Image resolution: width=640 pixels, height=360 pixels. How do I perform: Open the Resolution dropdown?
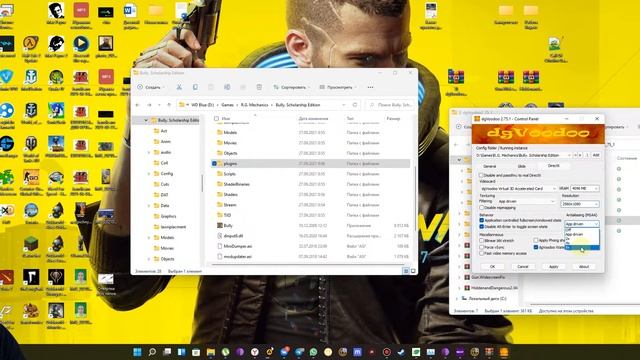click(x=580, y=204)
